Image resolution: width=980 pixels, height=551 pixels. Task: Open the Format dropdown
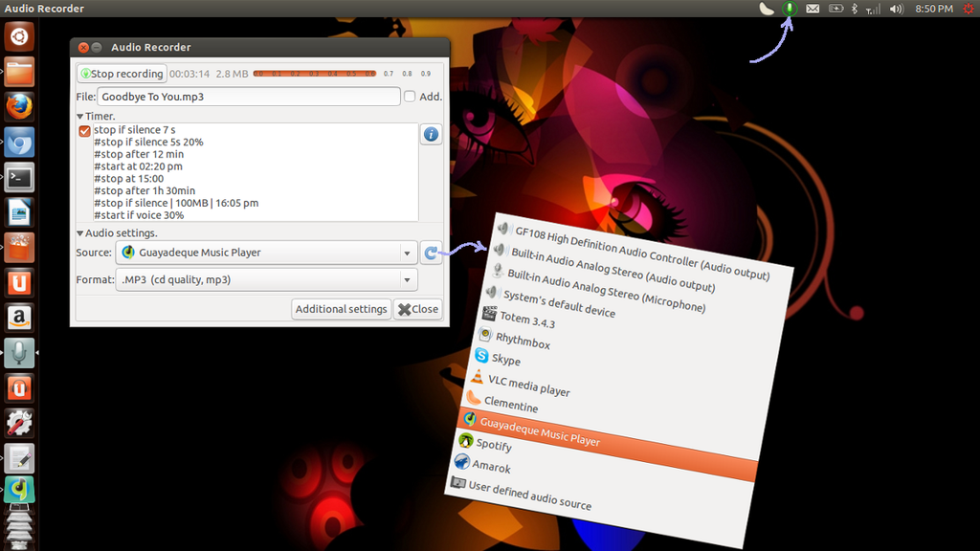[x=266, y=279]
